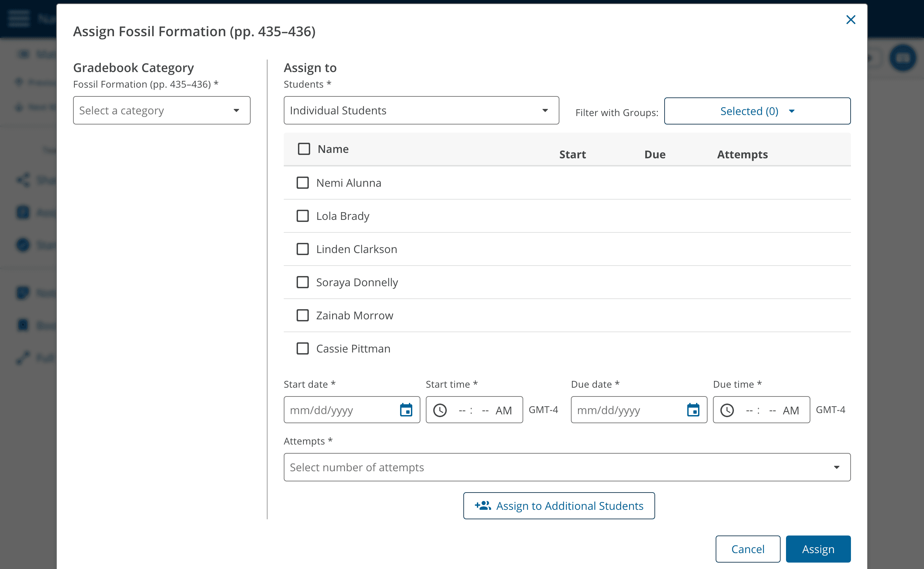Viewport: 924px width, 569px height.
Task: Open the Due date calendar picker
Action: (694, 410)
